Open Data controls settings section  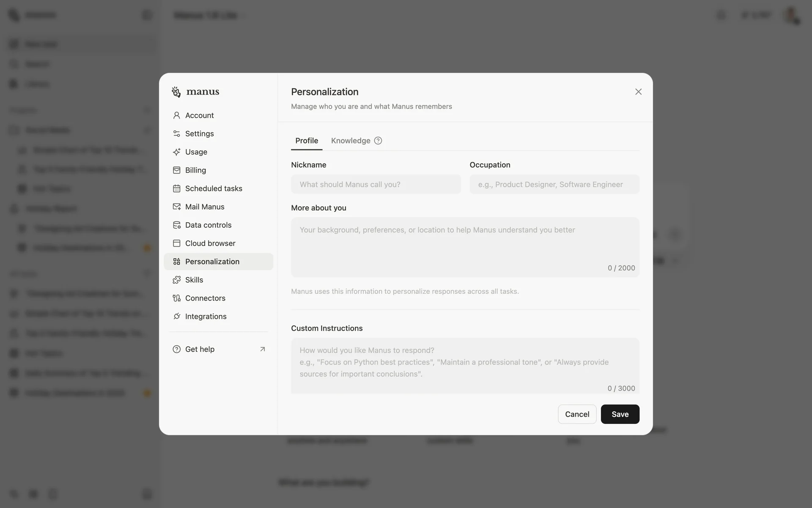click(208, 225)
